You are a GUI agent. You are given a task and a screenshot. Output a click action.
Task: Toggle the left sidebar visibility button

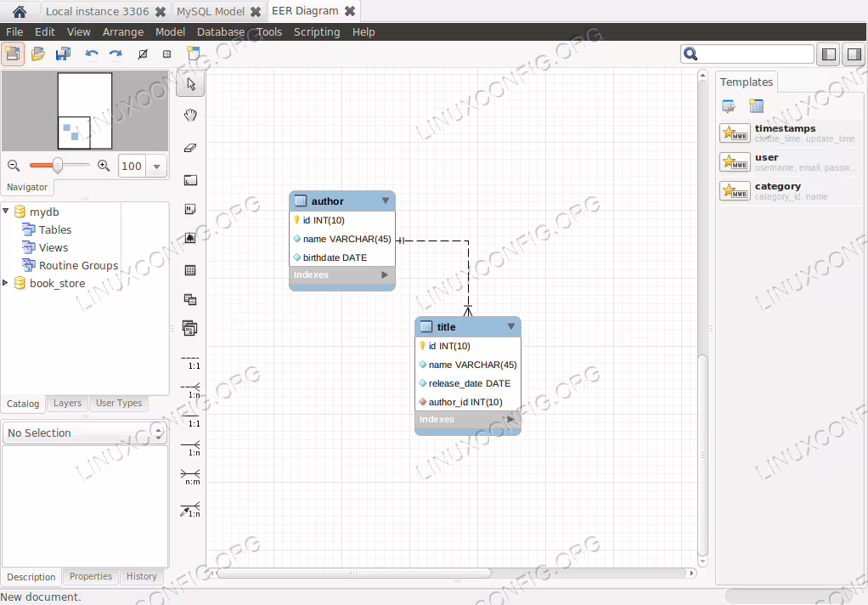click(829, 54)
